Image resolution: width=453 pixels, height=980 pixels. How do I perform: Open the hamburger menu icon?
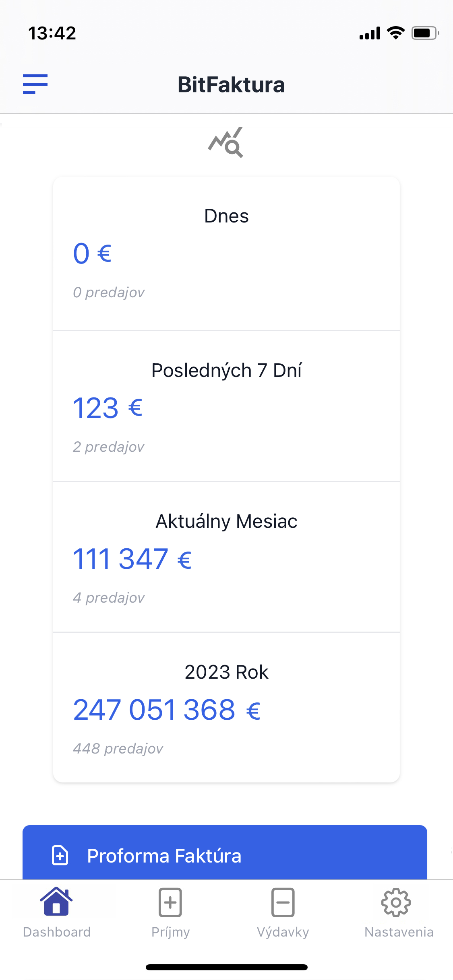tap(35, 84)
